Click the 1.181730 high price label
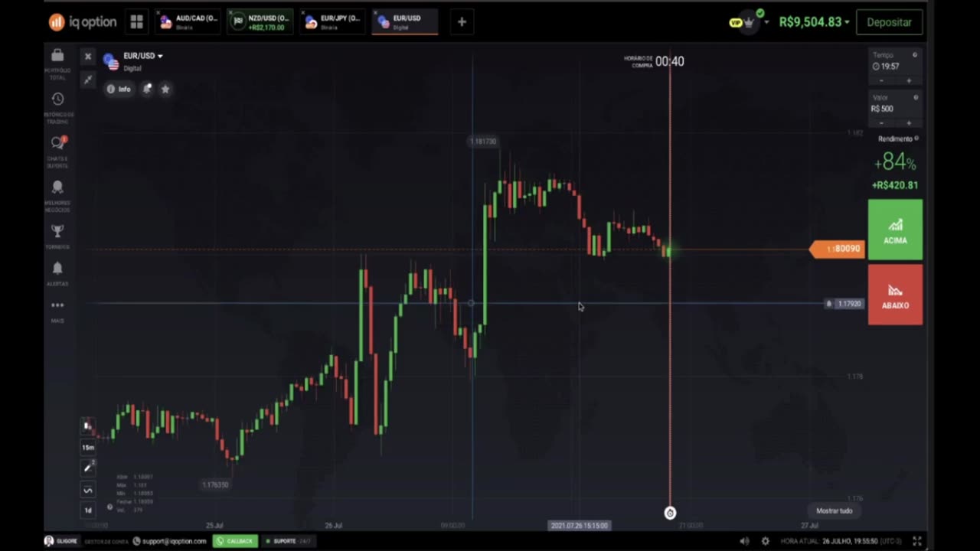 (x=483, y=141)
